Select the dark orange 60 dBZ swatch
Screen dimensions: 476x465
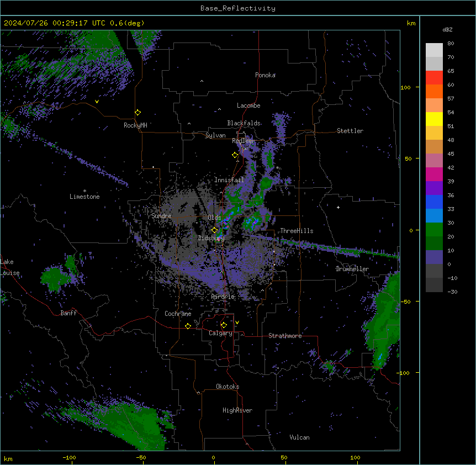pyautogui.click(x=434, y=92)
